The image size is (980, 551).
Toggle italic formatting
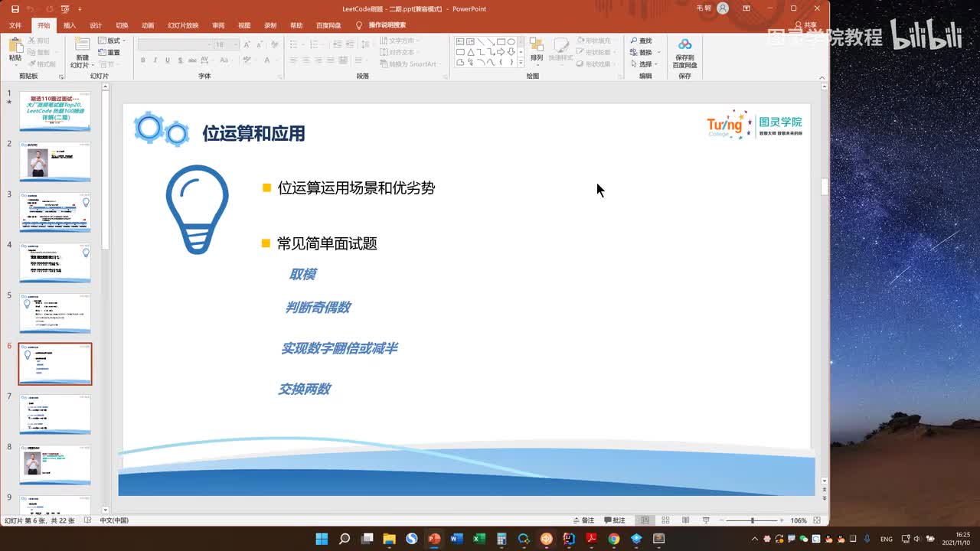[x=155, y=60]
